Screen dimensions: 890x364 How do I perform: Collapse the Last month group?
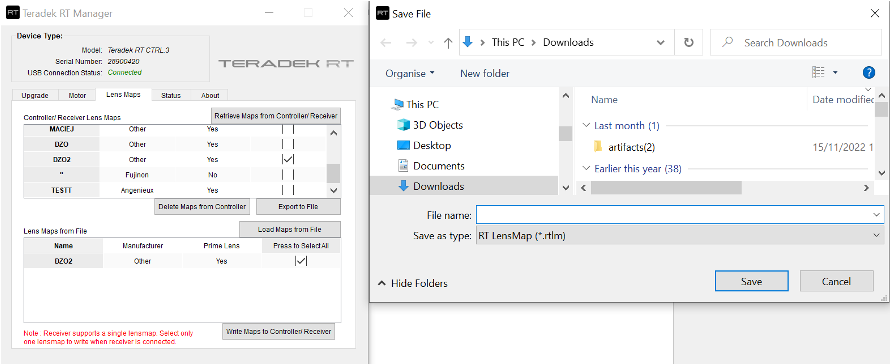pyautogui.click(x=587, y=125)
